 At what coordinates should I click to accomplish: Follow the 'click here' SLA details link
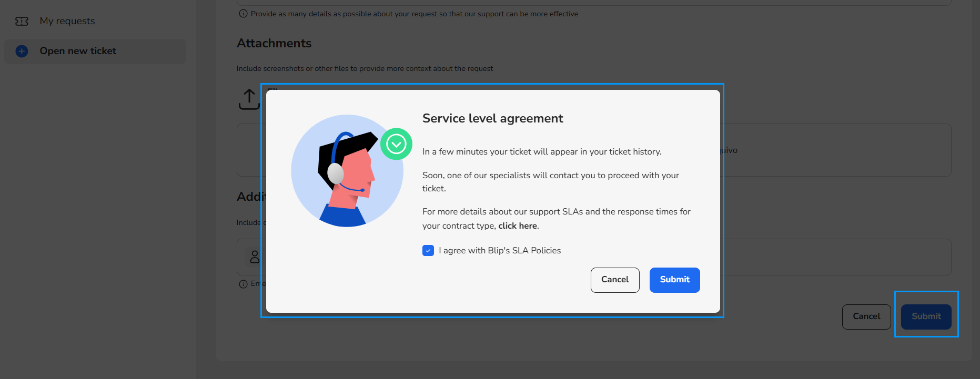(x=518, y=226)
